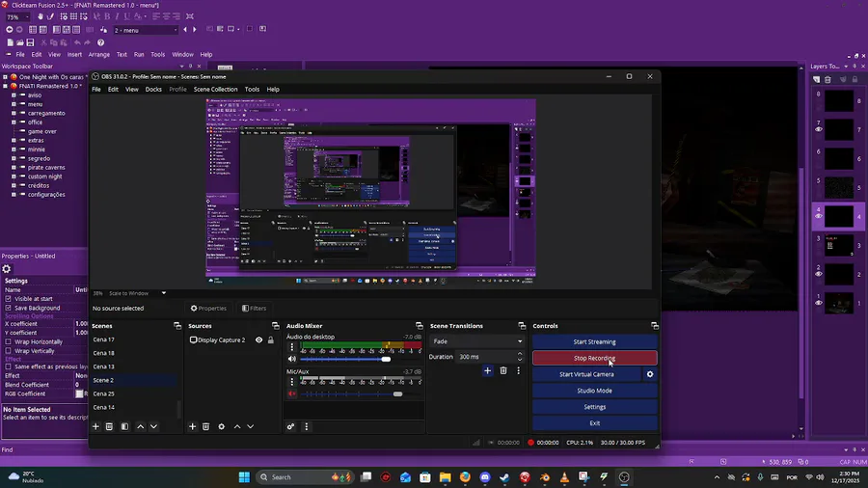Open OBS Docks menu

(x=153, y=89)
